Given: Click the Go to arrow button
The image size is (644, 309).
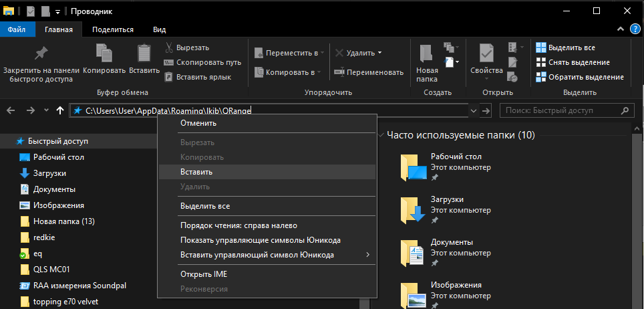Looking at the screenshot, I should [x=486, y=110].
